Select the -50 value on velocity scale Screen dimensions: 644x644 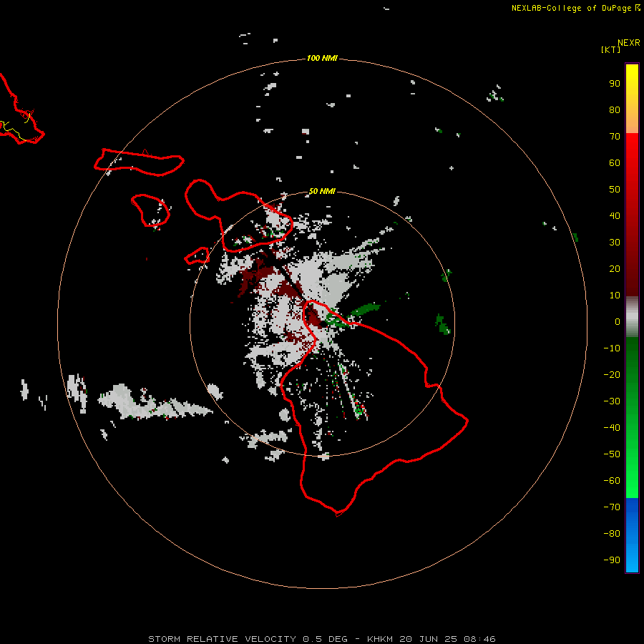(612, 454)
